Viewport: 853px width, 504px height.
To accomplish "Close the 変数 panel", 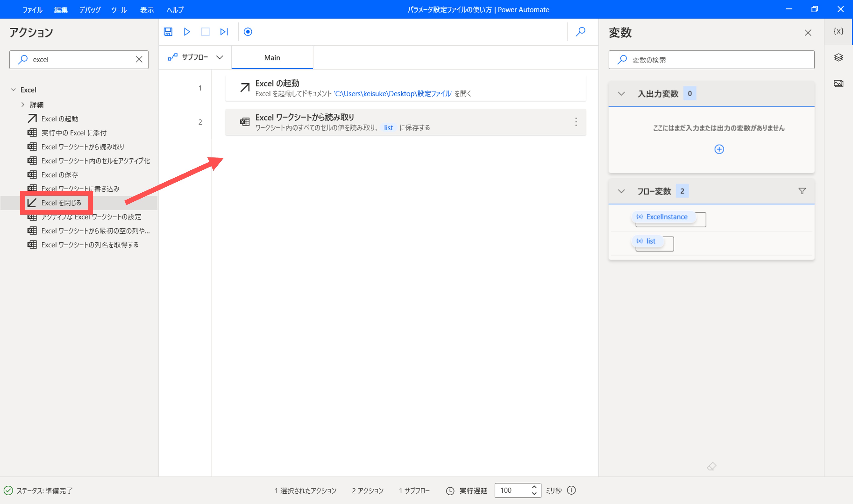I will pyautogui.click(x=808, y=33).
